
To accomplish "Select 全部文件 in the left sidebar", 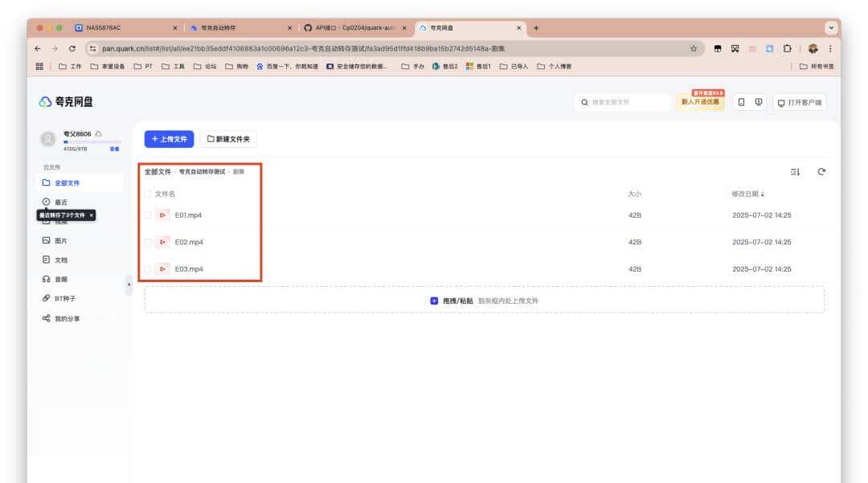I will (66, 182).
